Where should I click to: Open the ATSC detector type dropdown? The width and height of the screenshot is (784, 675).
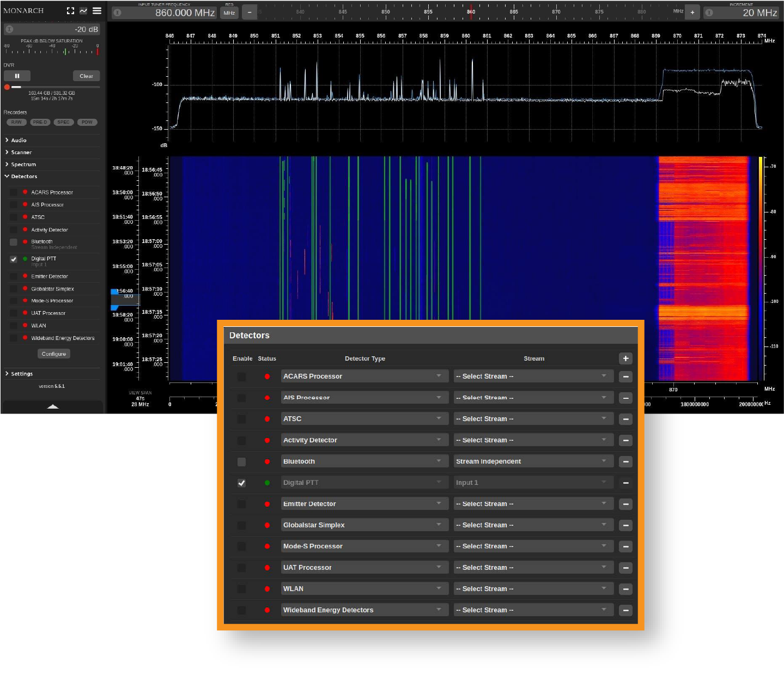[364, 419]
